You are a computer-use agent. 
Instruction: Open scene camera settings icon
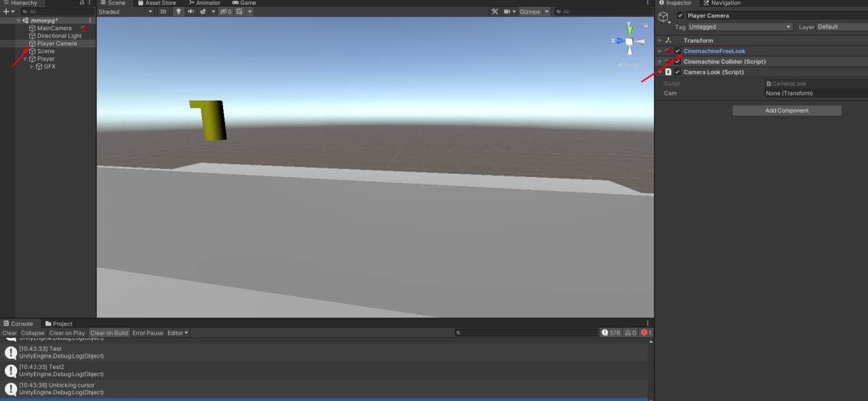(507, 12)
